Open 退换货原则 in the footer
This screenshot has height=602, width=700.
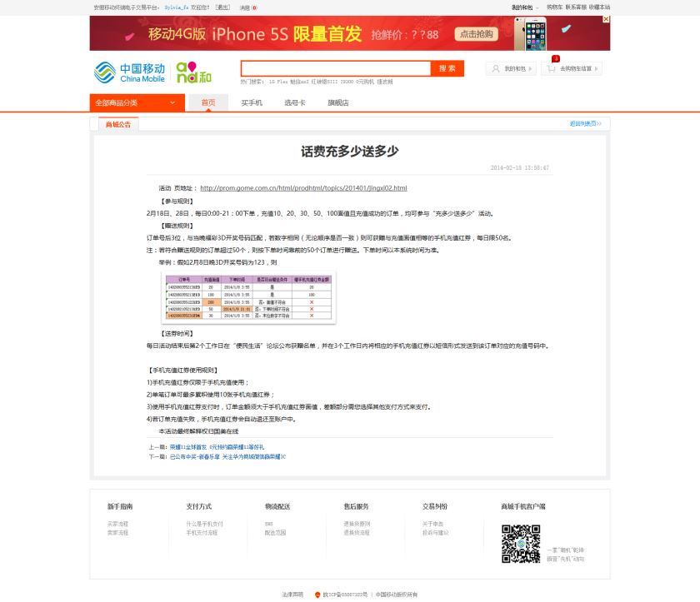pyautogui.click(x=357, y=524)
